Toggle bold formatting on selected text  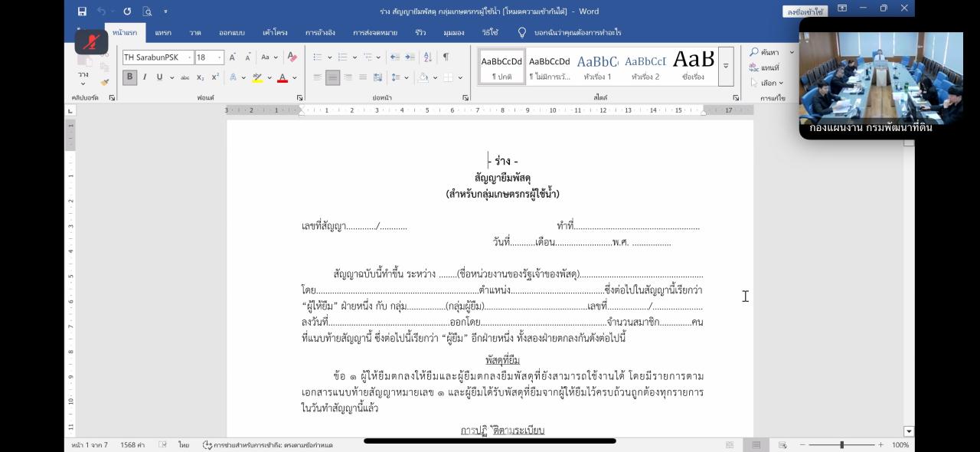[130, 77]
